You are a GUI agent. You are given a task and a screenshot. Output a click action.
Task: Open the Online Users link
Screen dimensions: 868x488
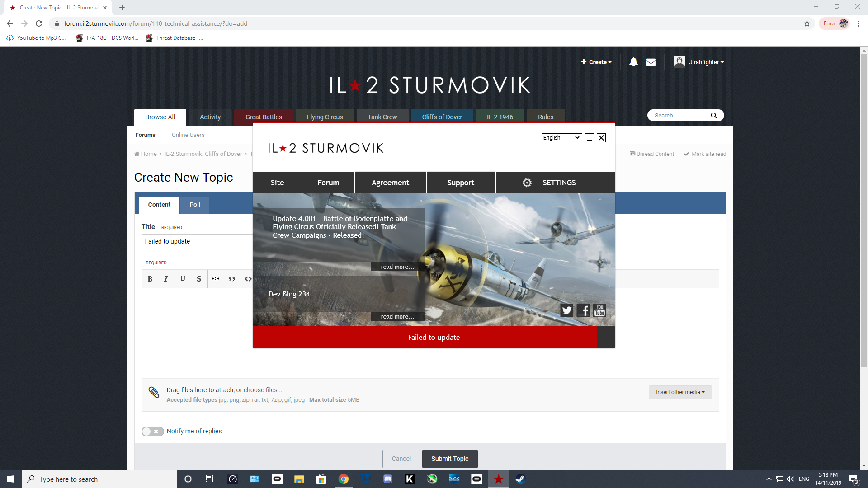pyautogui.click(x=188, y=135)
